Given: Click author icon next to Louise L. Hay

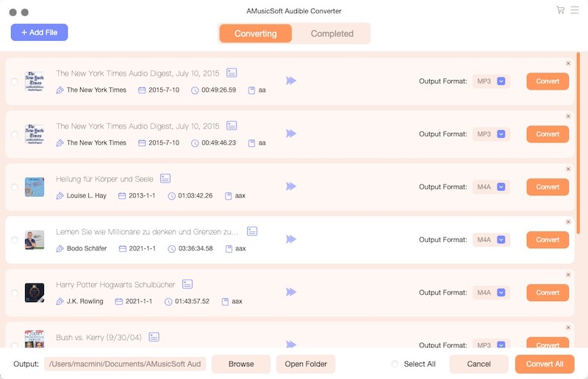Looking at the screenshot, I should pyautogui.click(x=60, y=195).
